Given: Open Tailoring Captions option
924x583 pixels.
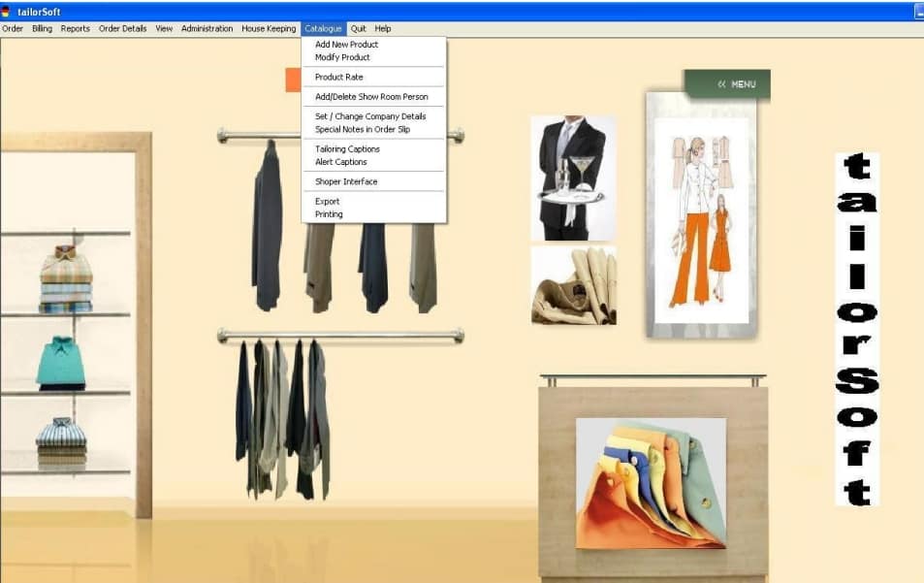Looking at the screenshot, I should click(x=347, y=149).
